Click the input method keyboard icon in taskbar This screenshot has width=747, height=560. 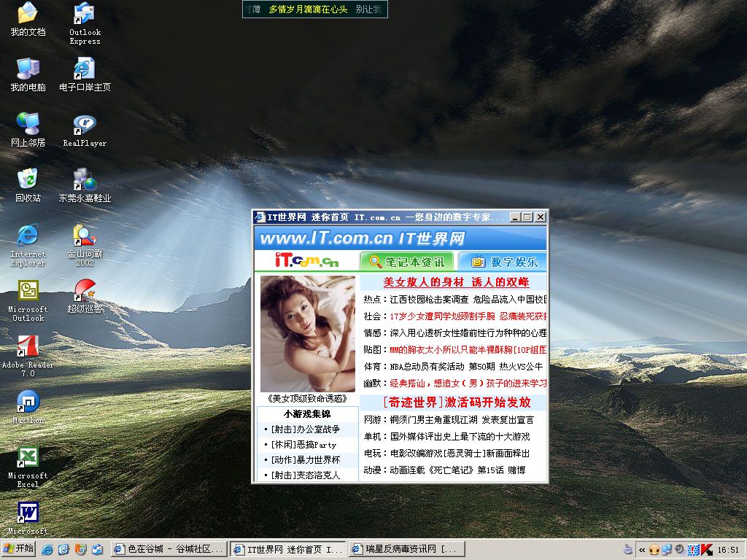pos(628,550)
